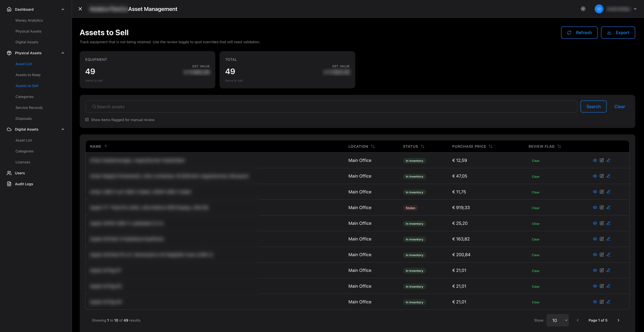Click the Users people icon in sidebar

[x=9, y=173]
